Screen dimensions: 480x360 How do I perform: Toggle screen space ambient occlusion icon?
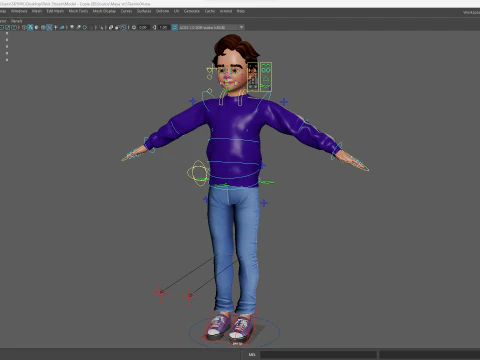[x=72, y=27]
